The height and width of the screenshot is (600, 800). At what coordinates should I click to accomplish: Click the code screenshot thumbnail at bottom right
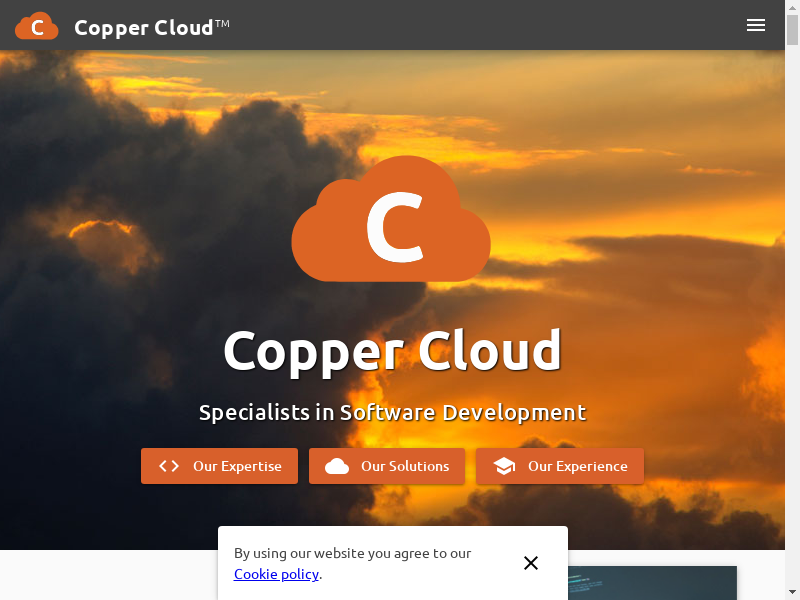coord(652,583)
